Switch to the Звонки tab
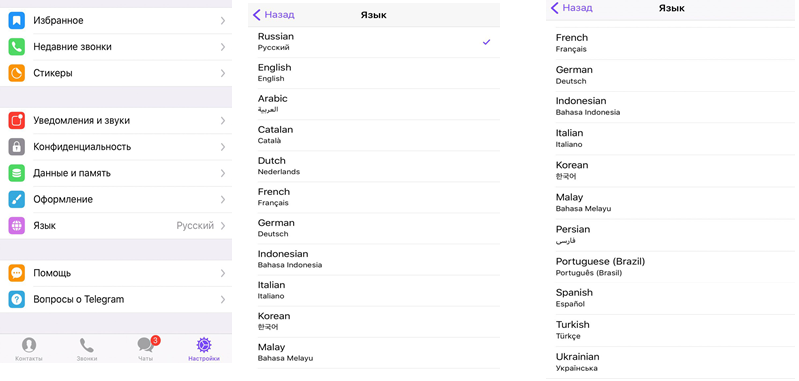 pyautogui.click(x=87, y=349)
